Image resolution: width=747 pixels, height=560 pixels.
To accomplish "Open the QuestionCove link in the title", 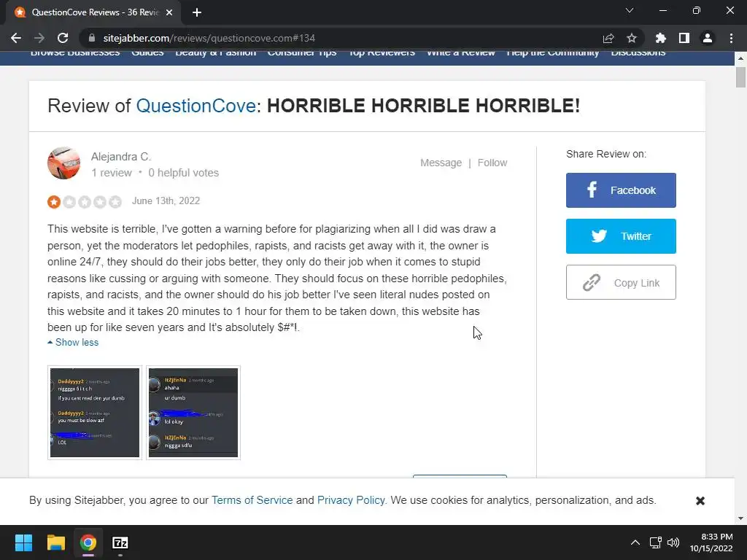I will point(196,106).
